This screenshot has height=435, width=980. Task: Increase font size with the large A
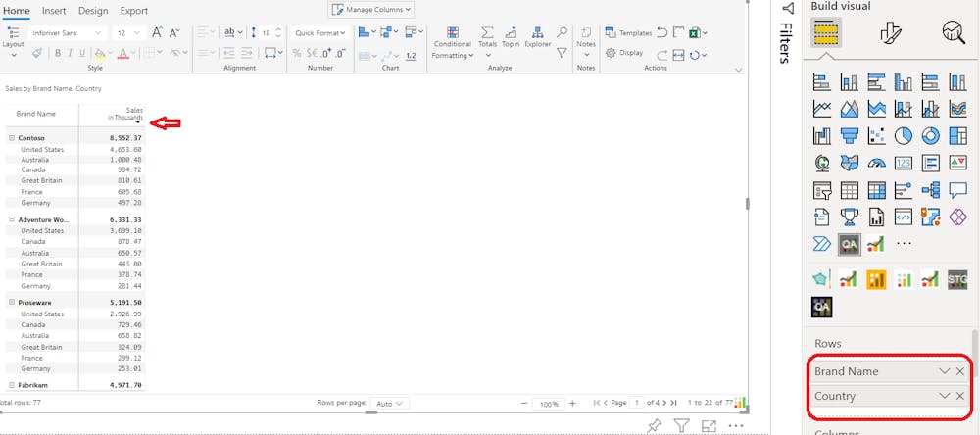pyautogui.click(x=158, y=32)
